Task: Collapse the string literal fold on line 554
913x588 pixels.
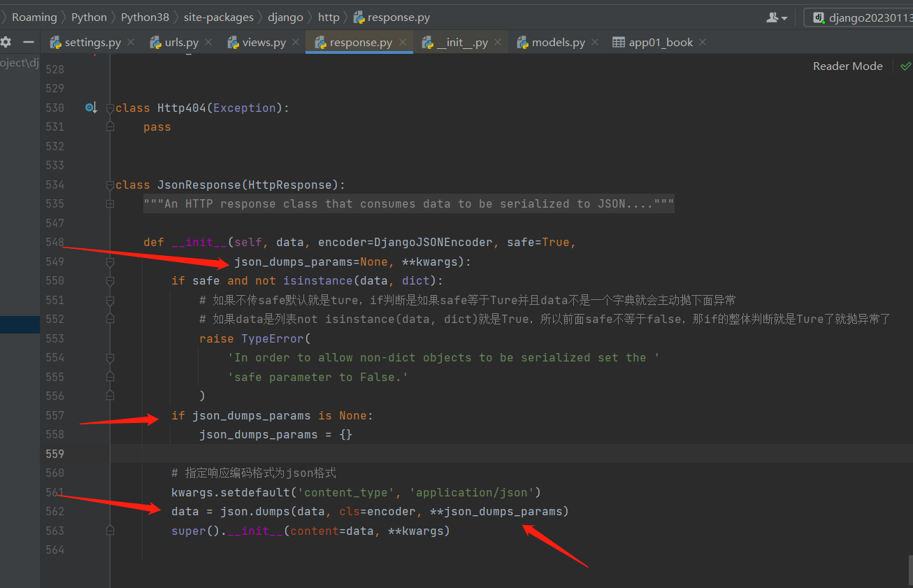Action: coord(110,358)
